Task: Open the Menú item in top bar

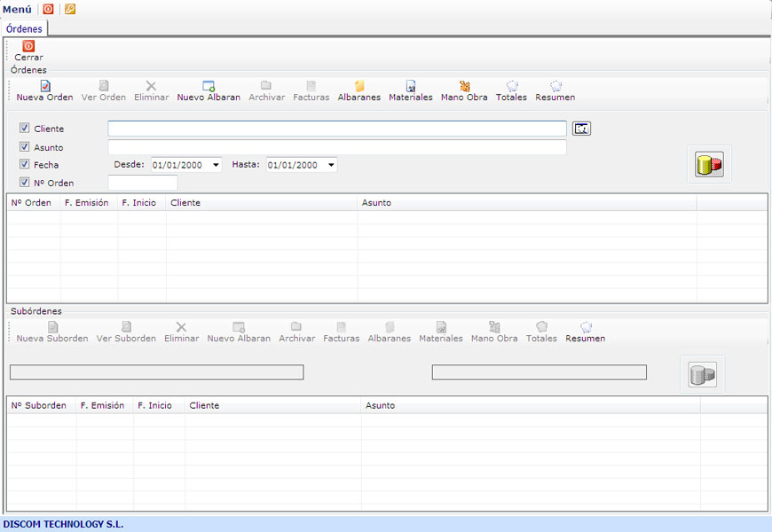Action: [x=17, y=9]
